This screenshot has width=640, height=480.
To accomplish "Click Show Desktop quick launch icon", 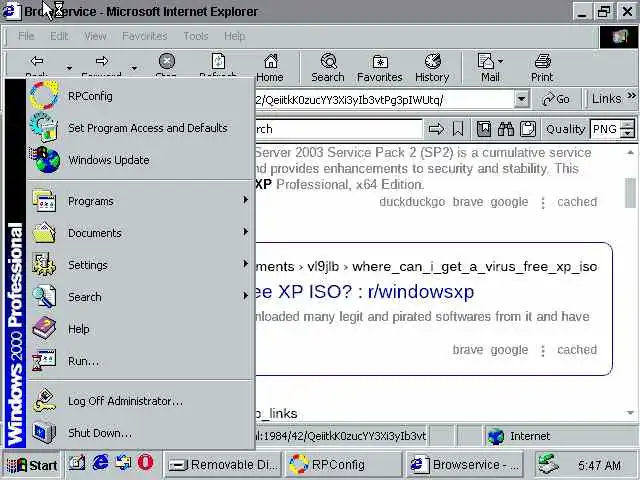I will (76, 463).
